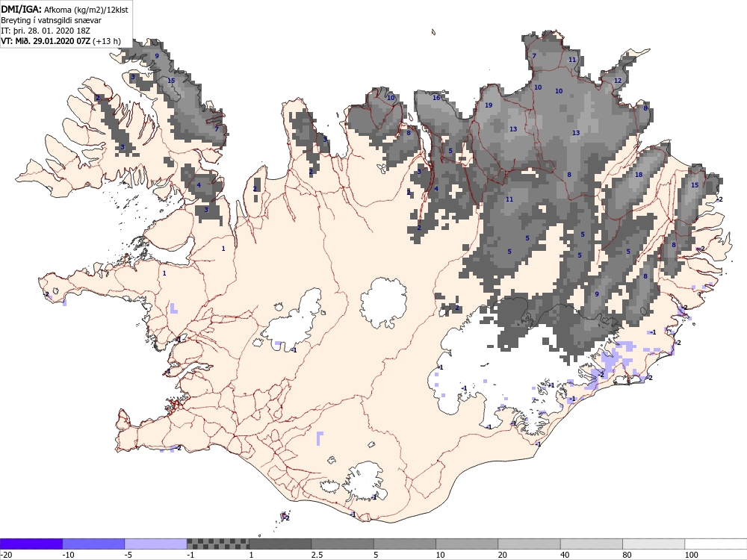Click the dark purple -20 to -10 legend swatch
Viewport: 747px width, 560px height.
[31, 544]
